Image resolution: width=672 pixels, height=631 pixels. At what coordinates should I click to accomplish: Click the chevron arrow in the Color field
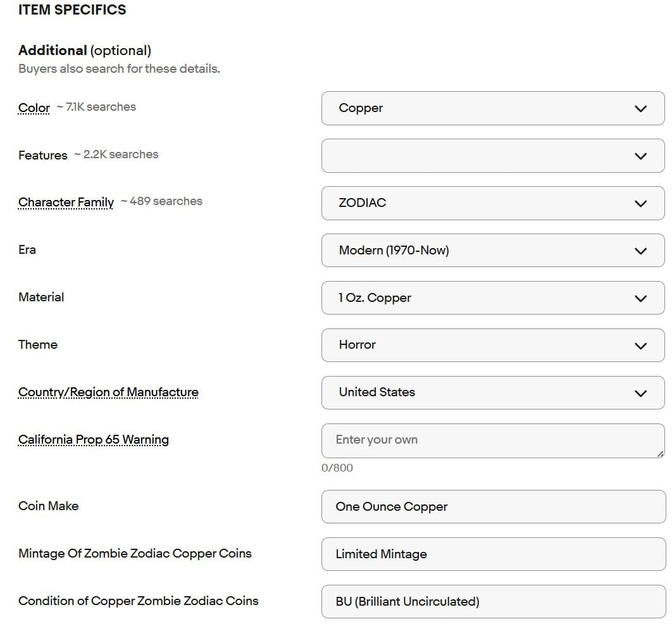(640, 109)
